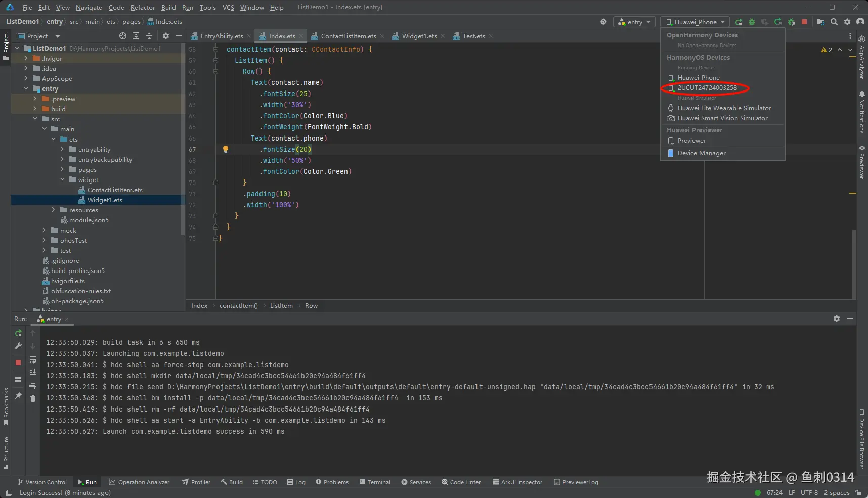The height and width of the screenshot is (498, 868).
Task: Toggle pin tab in Run panel
Action: click(18, 396)
